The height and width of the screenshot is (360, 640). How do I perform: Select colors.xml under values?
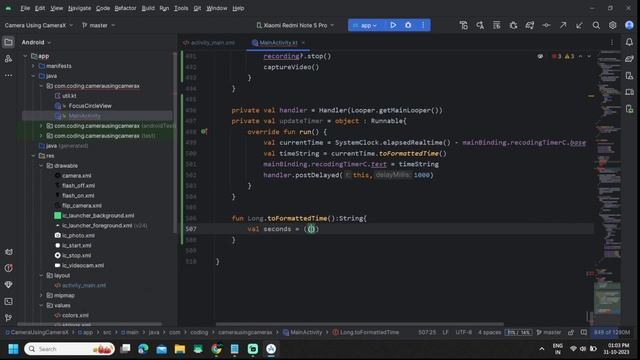pos(75,315)
